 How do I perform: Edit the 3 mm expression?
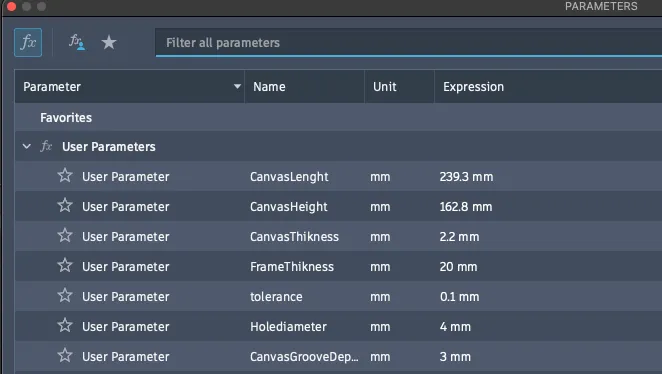point(455,356)
